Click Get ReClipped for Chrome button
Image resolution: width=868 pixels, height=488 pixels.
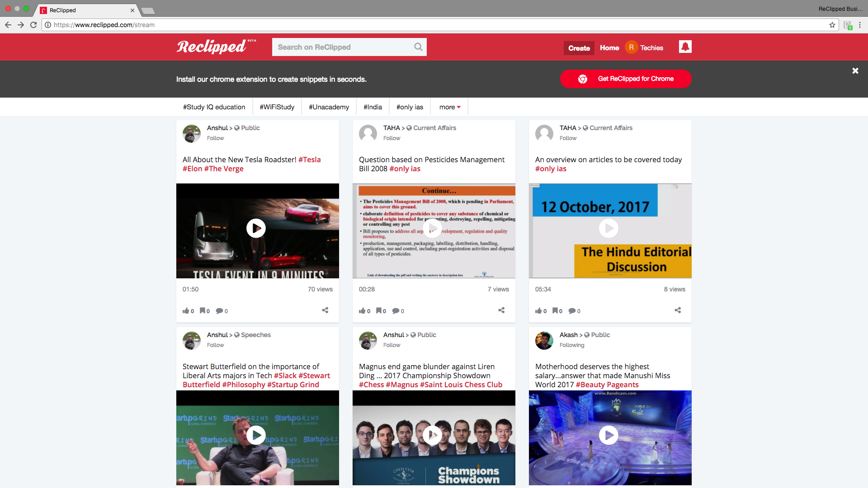(x=626, y=79)
